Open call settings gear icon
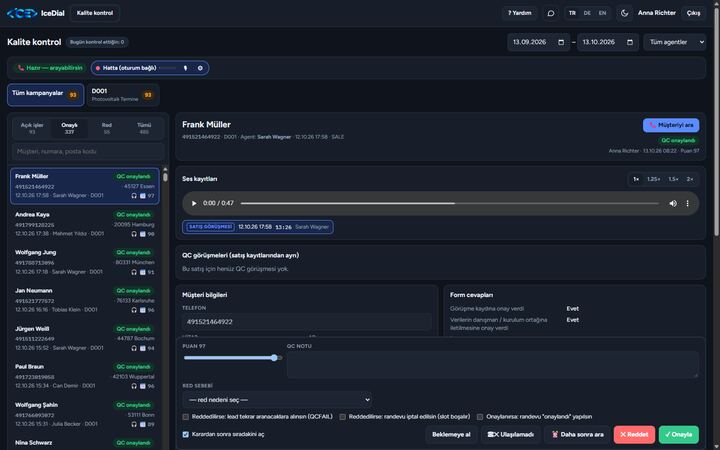 [200, 68]
